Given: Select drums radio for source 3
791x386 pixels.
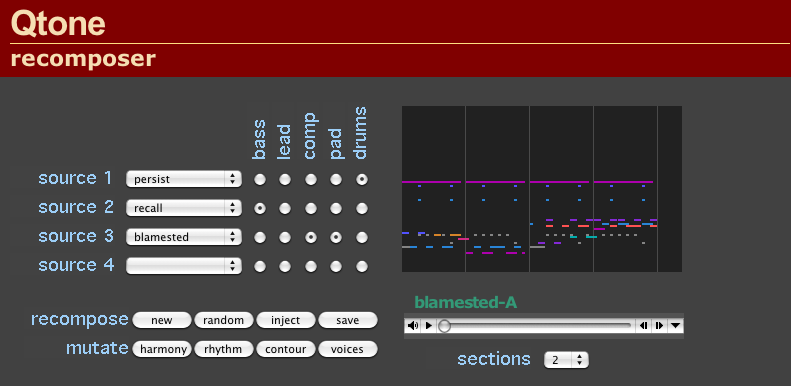Looking at the screenshot, I should coord(362,237).
